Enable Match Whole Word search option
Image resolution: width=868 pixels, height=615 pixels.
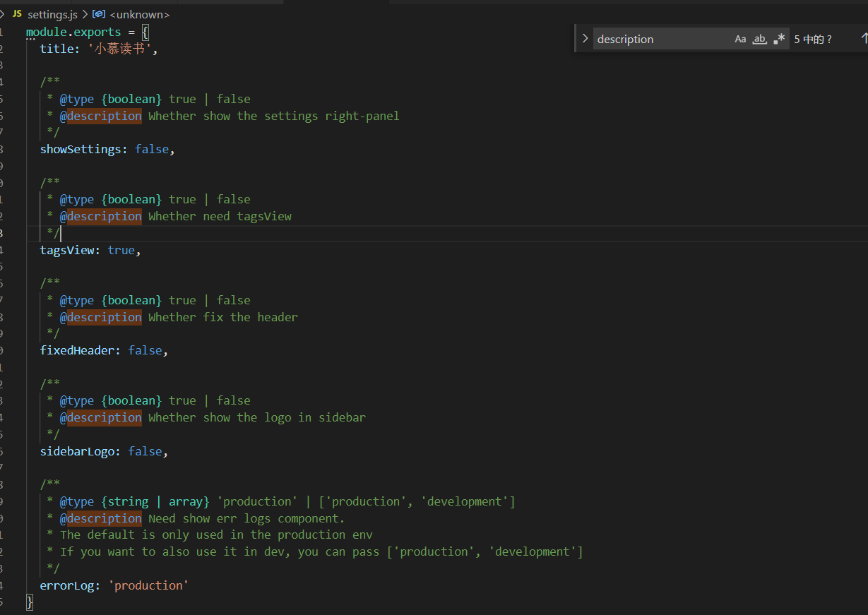coord(759,40)
